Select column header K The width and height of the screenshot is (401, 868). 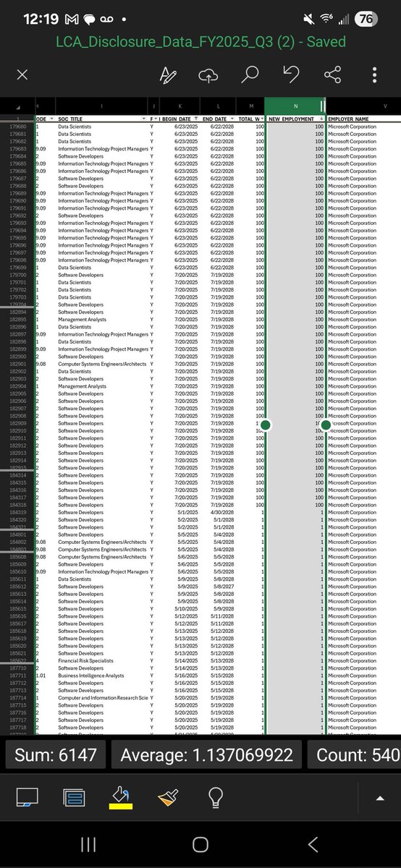point(180,106)
